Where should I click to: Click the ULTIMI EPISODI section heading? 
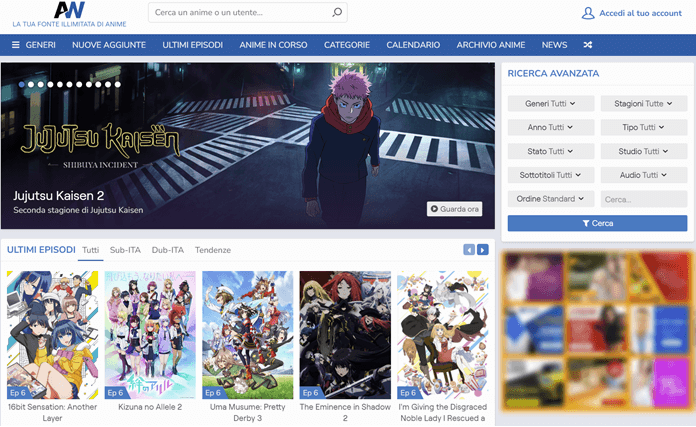click(41, 250)
